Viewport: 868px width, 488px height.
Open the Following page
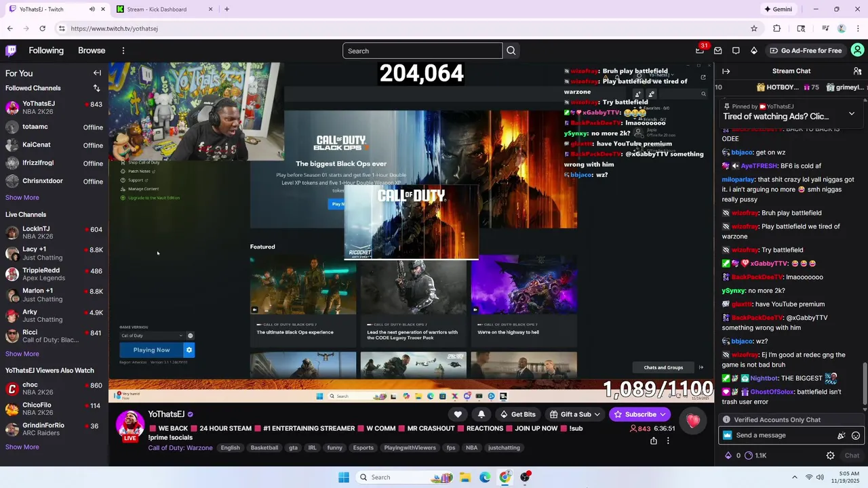pyautogui.click(x=46, y=51)
